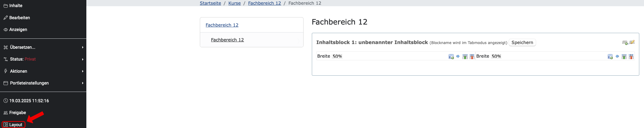Open the Layout menu item
The height and width of the screenshot is (128, 644).
pos(13,125)
